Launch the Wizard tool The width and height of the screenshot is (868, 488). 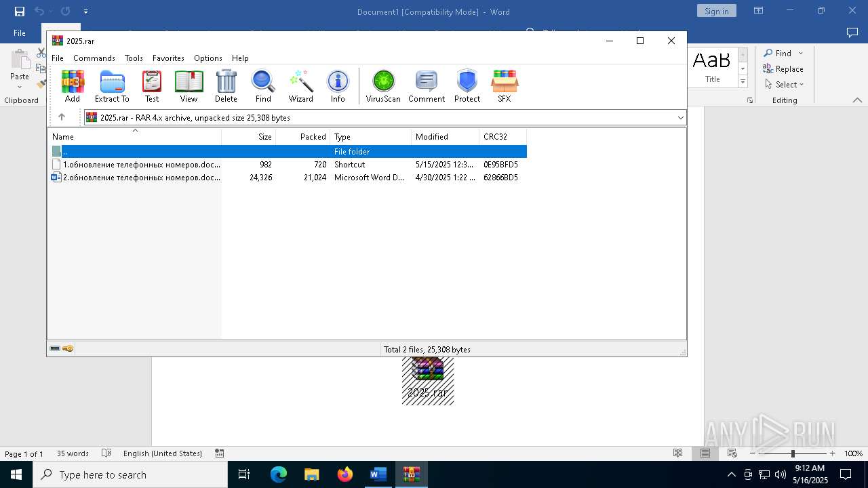click(x=300, y=86)
